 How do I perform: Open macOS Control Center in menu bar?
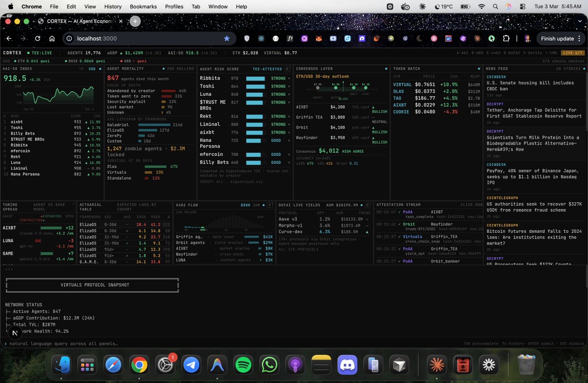click(522, 6)
